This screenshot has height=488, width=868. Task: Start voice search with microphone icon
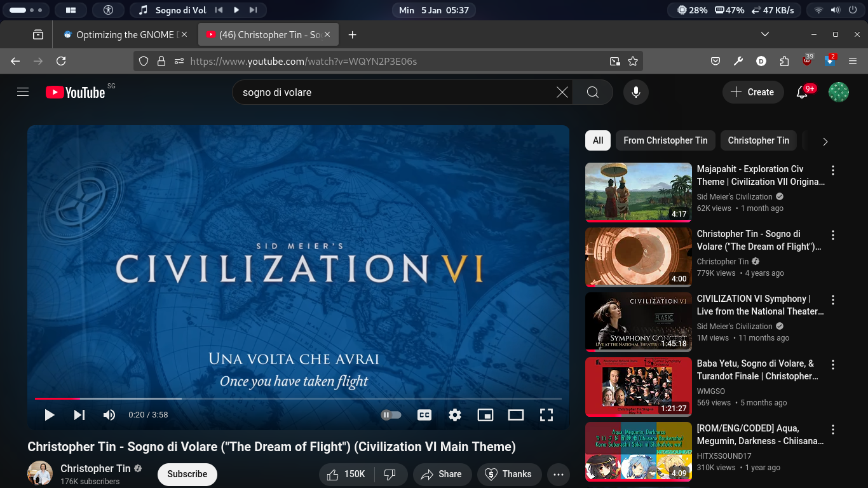pos(635,92)
